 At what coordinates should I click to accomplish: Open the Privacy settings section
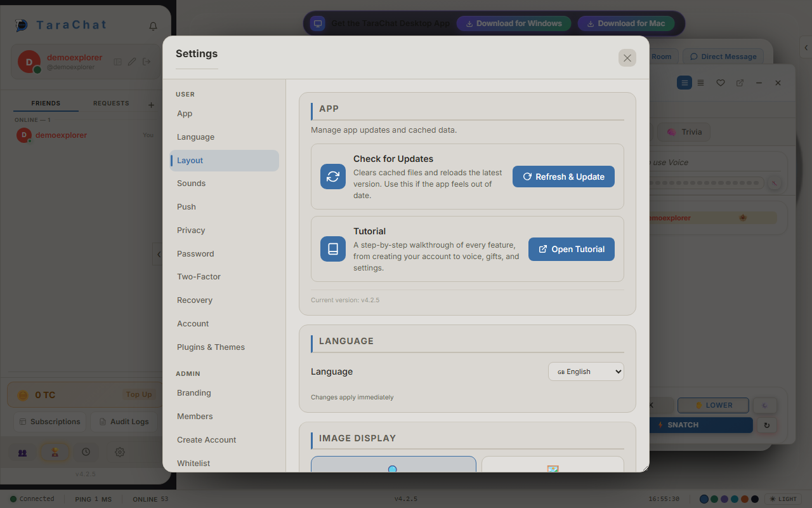point(225,231)
